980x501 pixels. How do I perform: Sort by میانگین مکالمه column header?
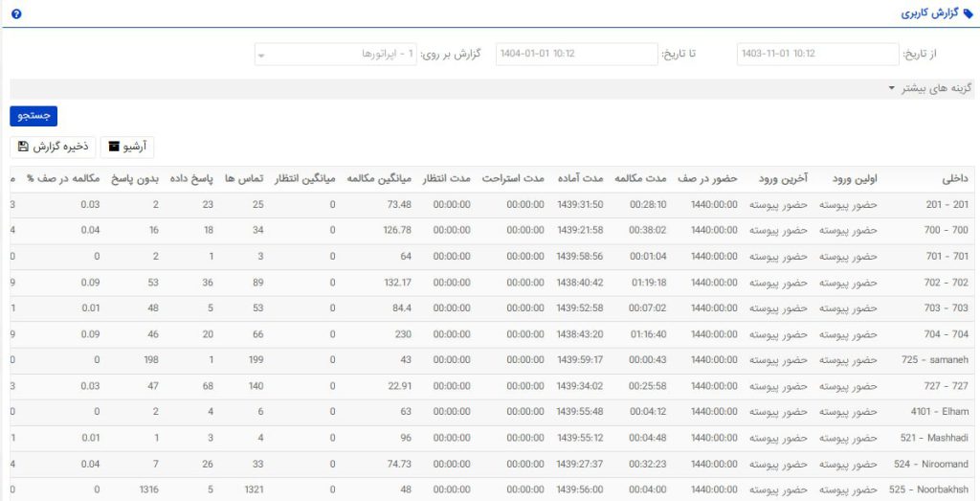point(378,179)
